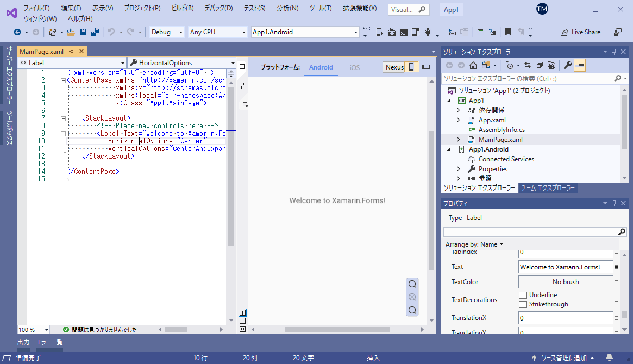633x364 pixels.
Task: Select landscape orientation in previewer
Action: 426,67
